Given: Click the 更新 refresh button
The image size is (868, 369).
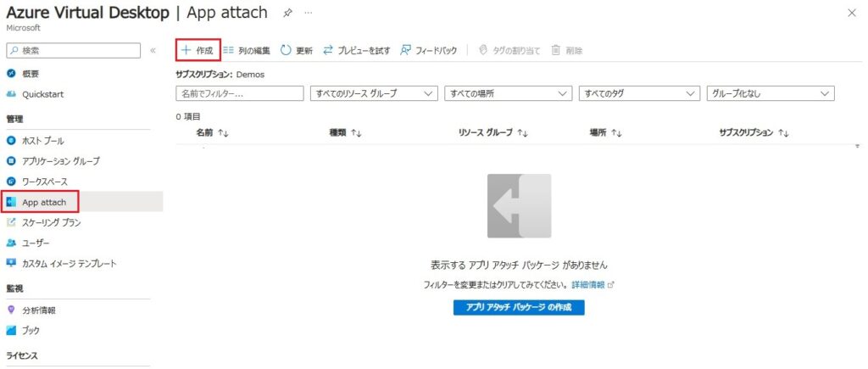Looking at the screenshot, I should [297, 50].
